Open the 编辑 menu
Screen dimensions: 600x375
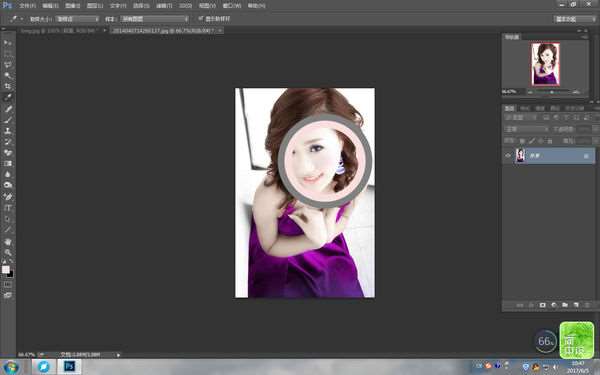pyautogui.click(x=50, y=5)
